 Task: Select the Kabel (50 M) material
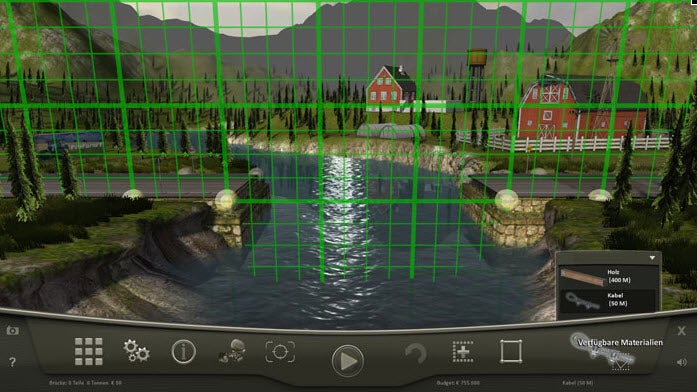click(x=608, y=300)
